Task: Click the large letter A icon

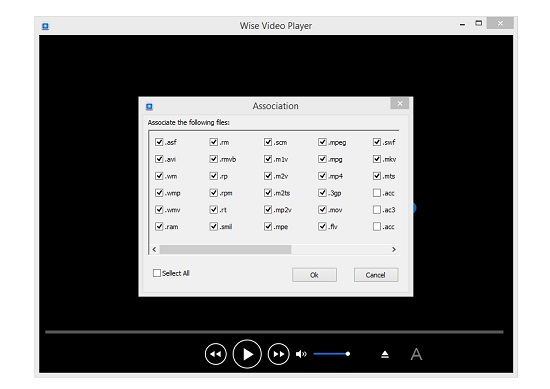Action: coord(416,354)
